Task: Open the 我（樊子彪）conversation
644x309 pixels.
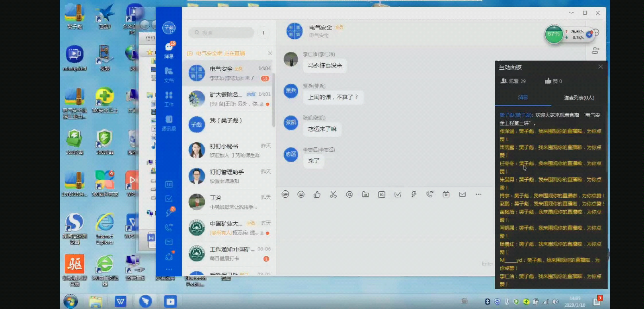Action: pyautogui.click(x=227, y=125)
